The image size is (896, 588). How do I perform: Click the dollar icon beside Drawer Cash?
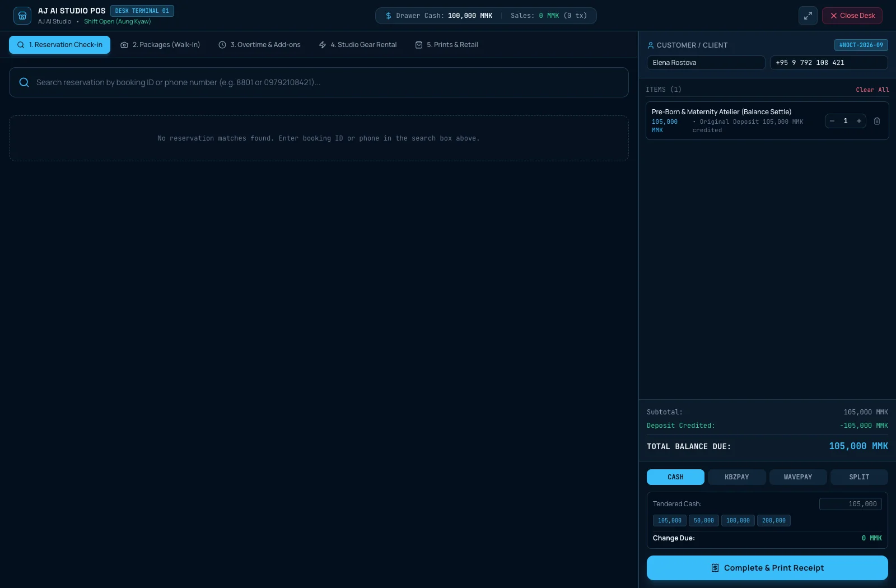[389, 16]
